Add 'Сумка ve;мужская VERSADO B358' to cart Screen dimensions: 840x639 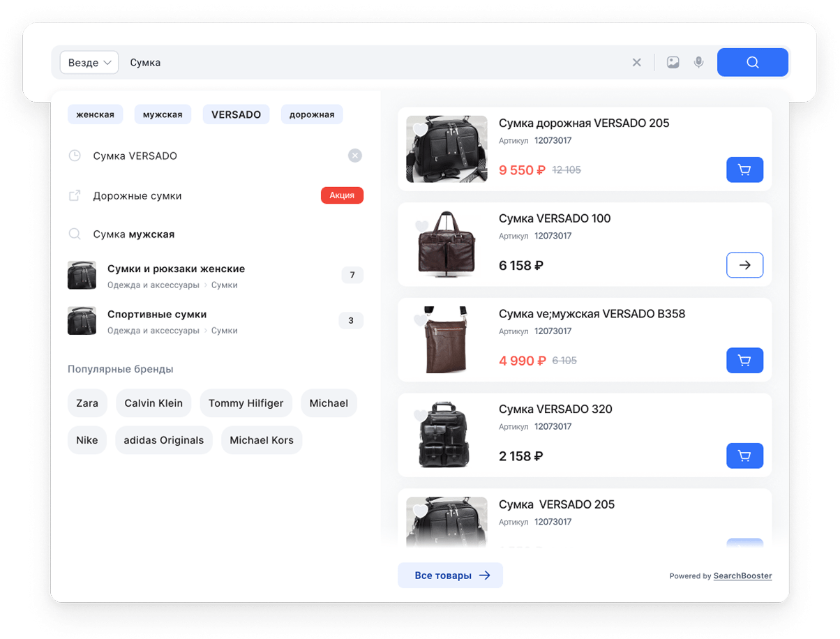[744, 361]
